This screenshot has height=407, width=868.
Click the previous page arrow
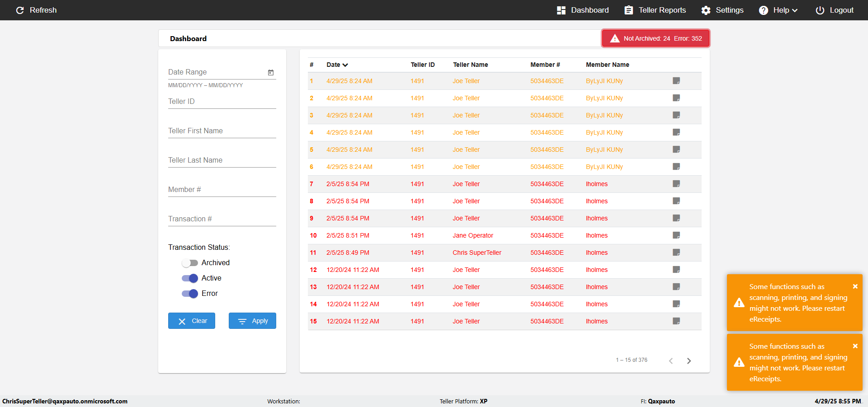coord(671,360)
